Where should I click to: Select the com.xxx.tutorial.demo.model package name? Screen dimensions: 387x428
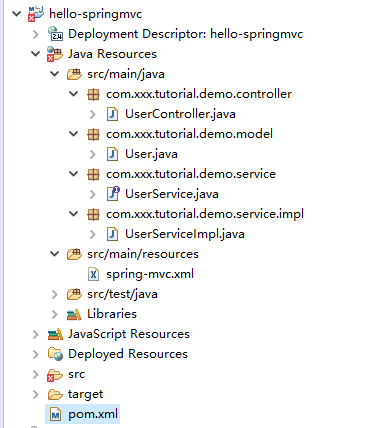pos(189,134)
